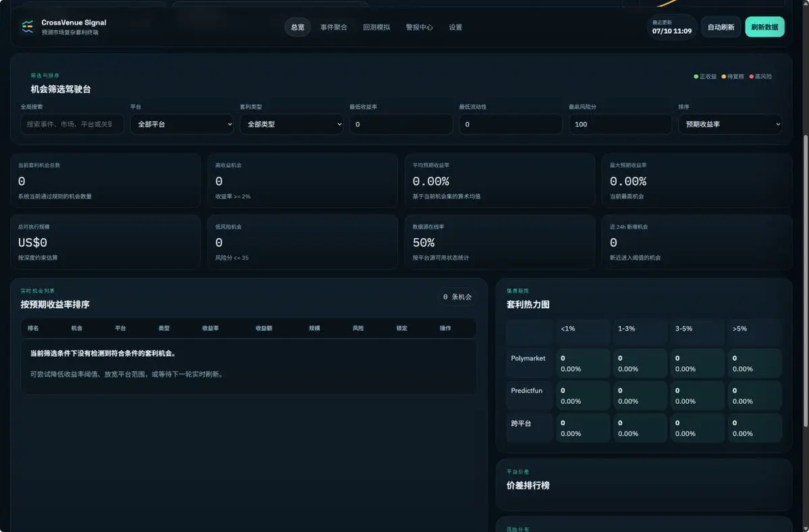Select the 高收益机会 stat card

pos(302,181)
